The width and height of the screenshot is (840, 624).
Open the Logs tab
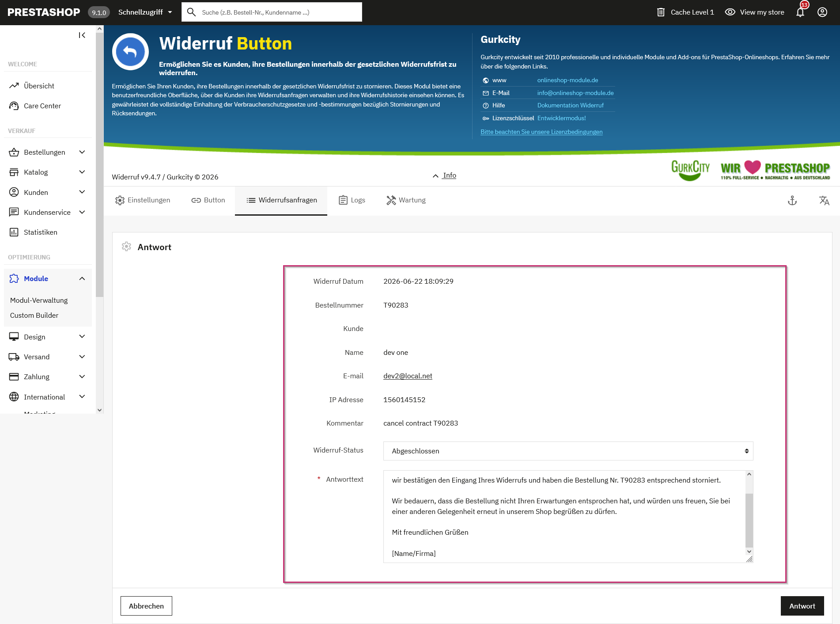tap(352, 200)
